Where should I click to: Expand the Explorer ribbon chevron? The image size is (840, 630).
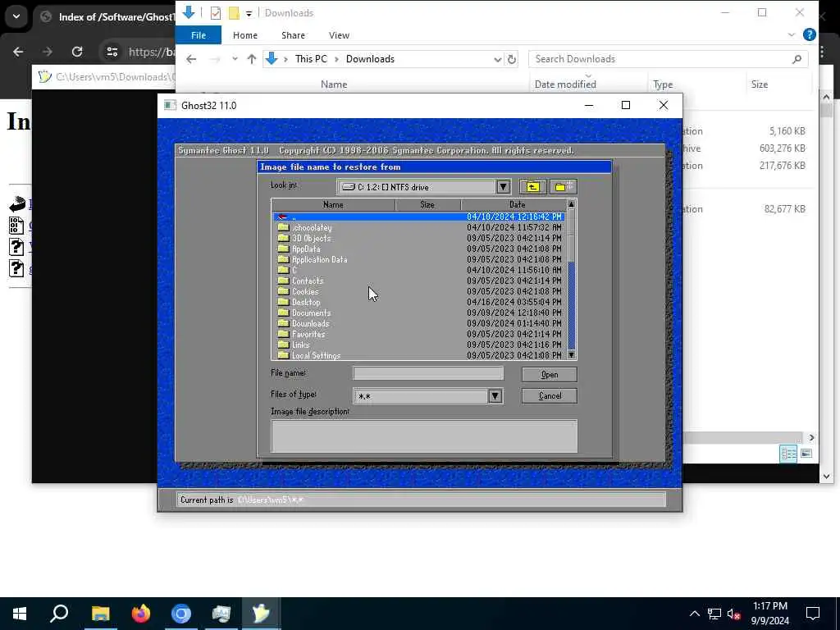[x=792, y=34]
